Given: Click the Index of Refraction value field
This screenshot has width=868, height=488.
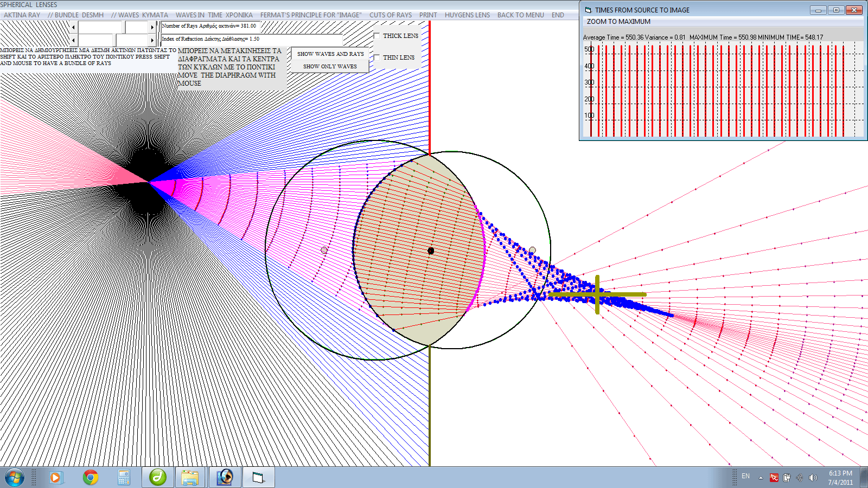Looking at the screenshot, I should (x=252, y=39).
